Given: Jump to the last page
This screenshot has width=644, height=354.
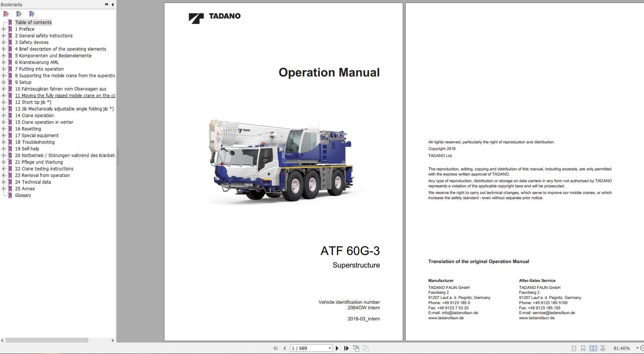Looking at the screenshot, I should [346, 348].
